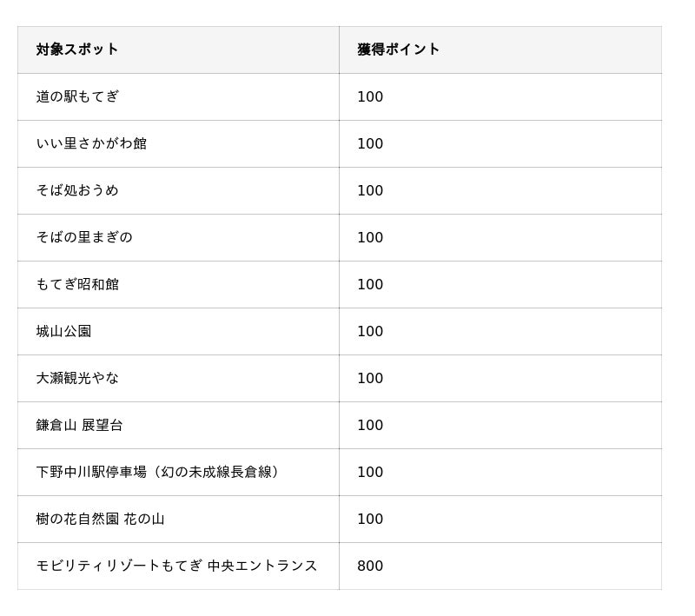Click the 獲得ポイント column header
This screenshot has height=616, width=695.
pos(398,50)
